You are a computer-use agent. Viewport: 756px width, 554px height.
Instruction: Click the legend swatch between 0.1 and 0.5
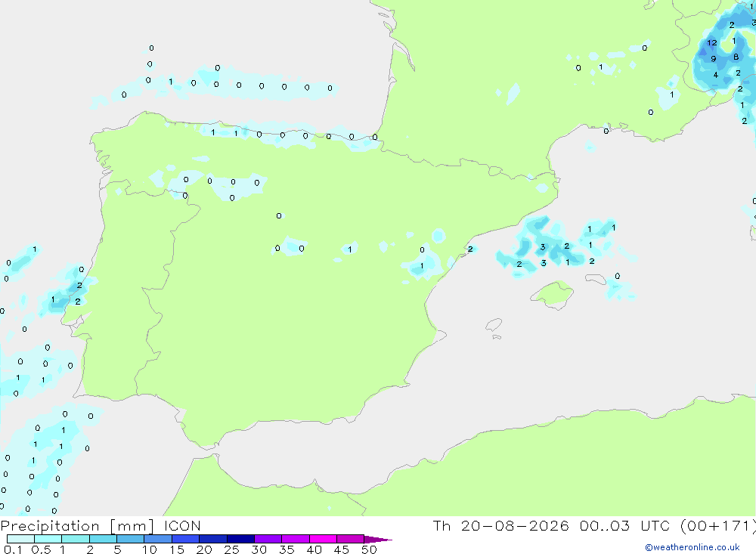coord(20,539)
